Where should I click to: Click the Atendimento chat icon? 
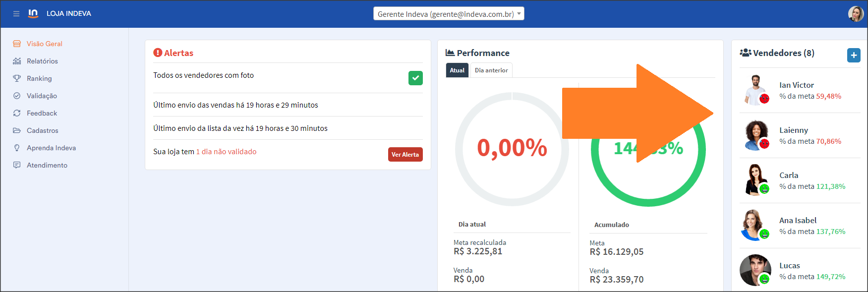[x=17, y=165]
